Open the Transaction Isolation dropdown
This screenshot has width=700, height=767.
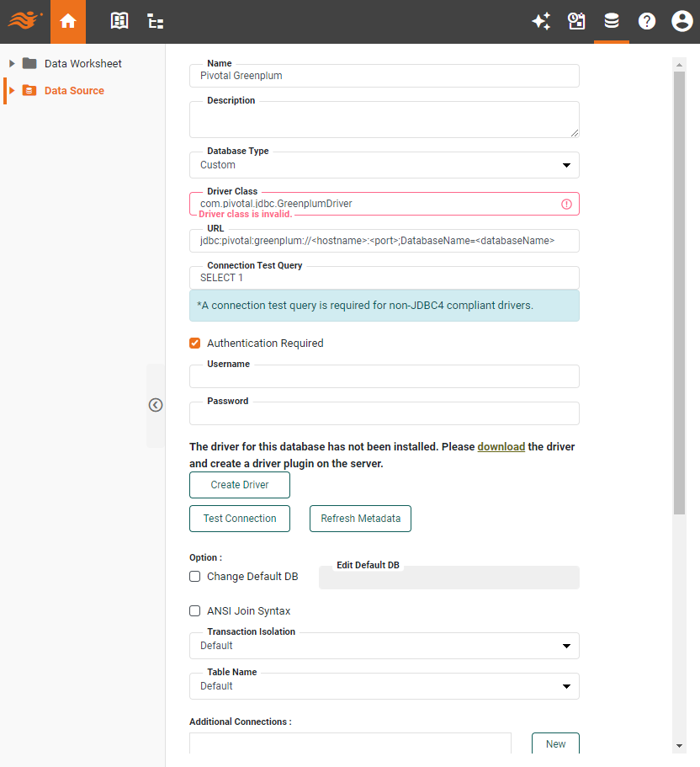[567, 646]
